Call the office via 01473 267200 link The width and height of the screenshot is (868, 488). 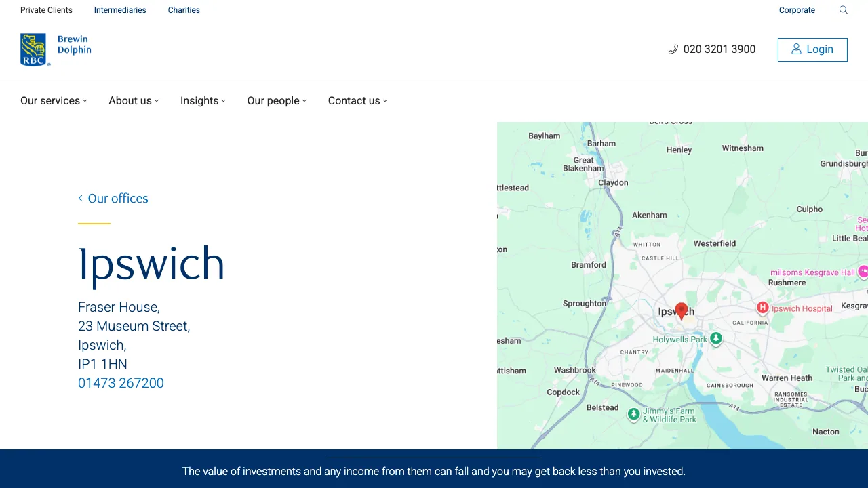pyautogui.click(x=121, y=383)
